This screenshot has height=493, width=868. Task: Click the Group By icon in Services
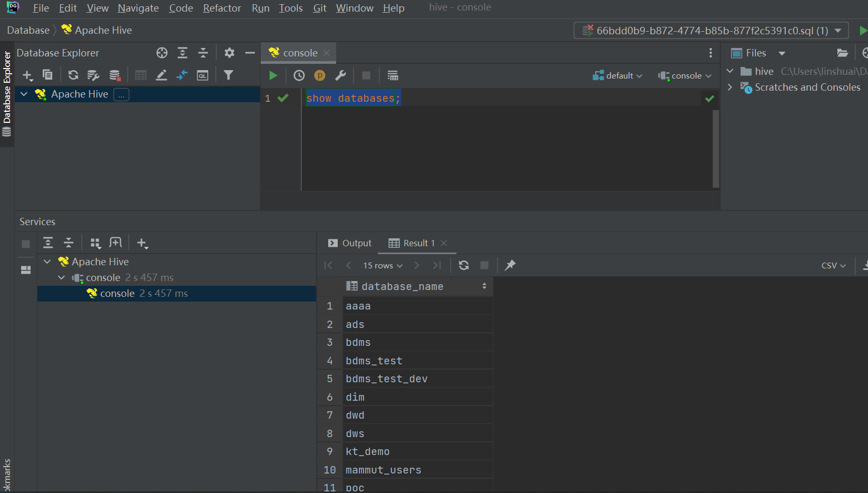(x=95, y=243)
